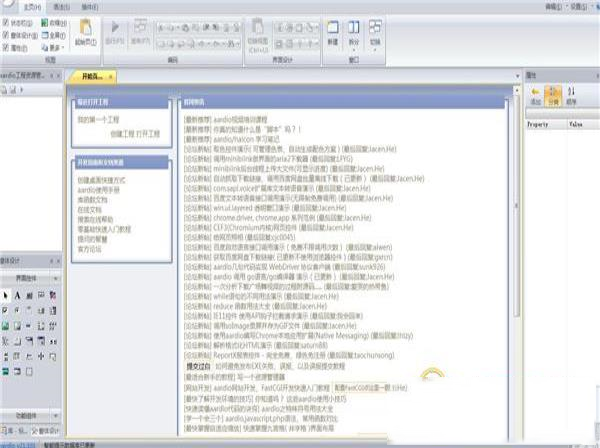Screen dimensions: 600x448
Task: Expand the 拆分 split window dropdown
Action: pyautogui.click(x=351, y=40)
